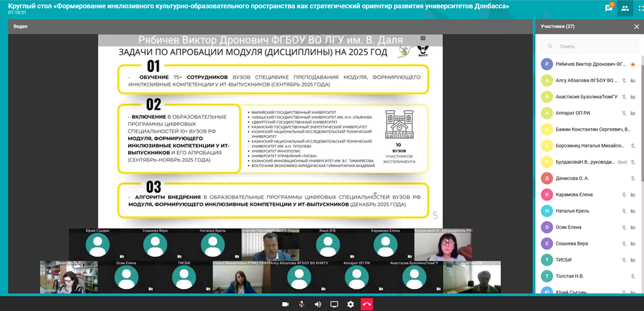The width and height of the screenshot is (644, 311).
Task: Click the cyan Н avatar of Наталья Крель
Action: (547, 211)
